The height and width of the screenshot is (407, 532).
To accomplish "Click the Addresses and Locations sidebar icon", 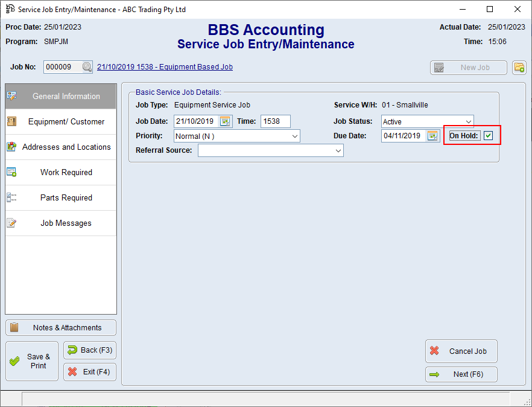I will tap(11, 147).
